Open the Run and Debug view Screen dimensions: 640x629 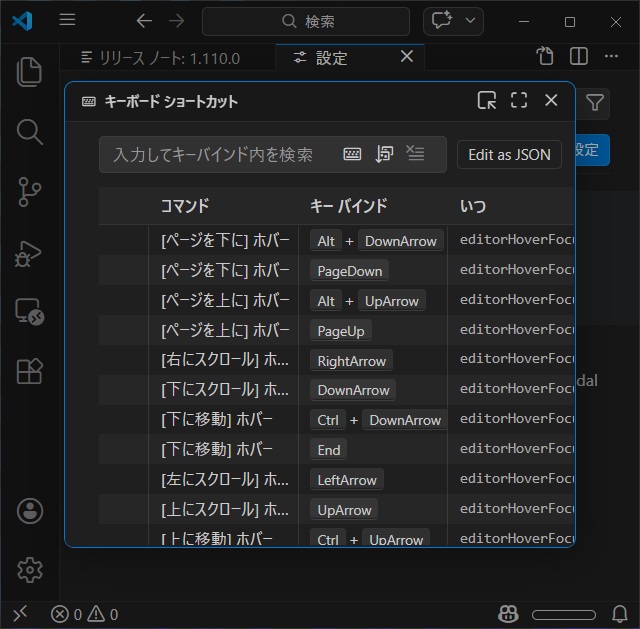pos(30,251)
